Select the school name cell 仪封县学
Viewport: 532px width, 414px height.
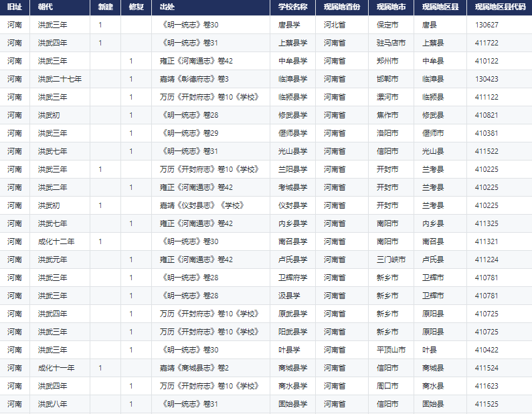[293, 205]
